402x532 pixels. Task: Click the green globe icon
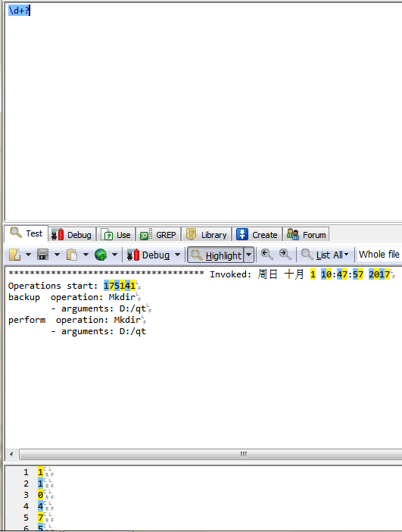(x=101, y=255)
